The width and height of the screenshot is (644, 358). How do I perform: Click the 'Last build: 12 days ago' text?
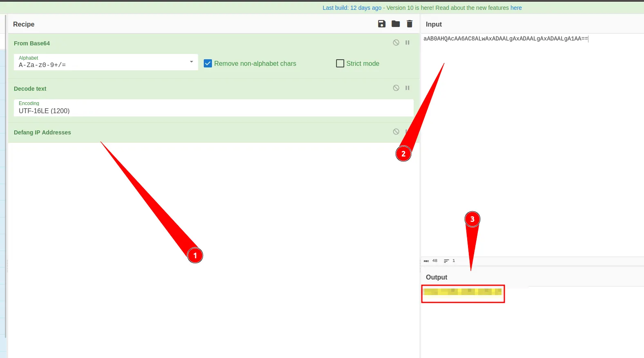pos(352,8)
